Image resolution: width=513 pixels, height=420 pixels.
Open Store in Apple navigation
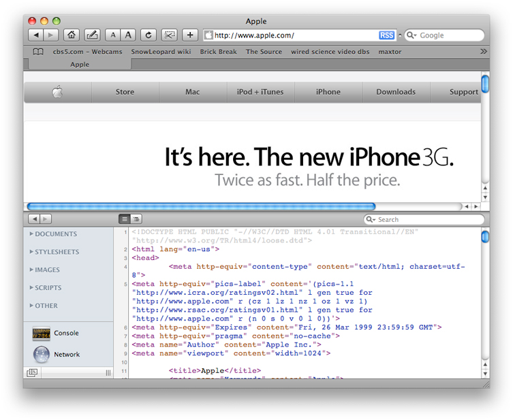[125, 92]
